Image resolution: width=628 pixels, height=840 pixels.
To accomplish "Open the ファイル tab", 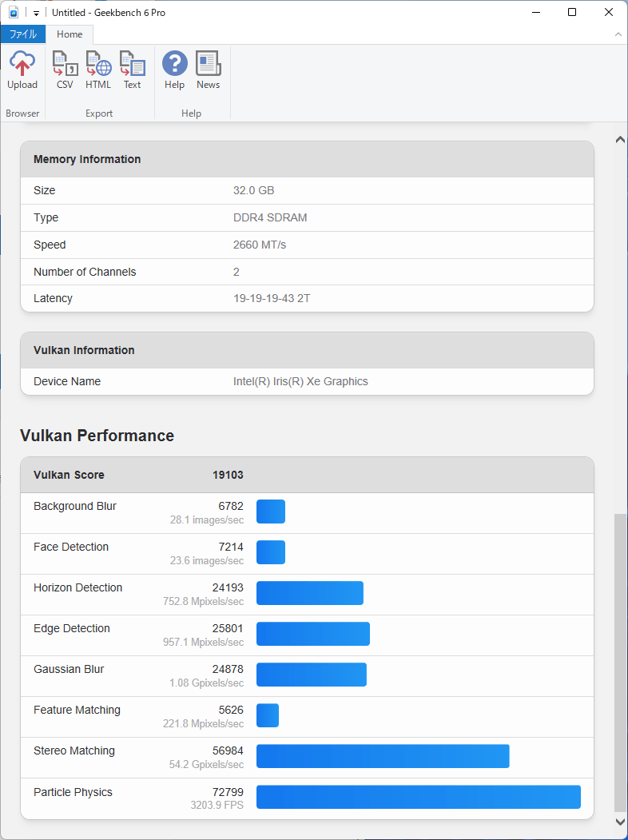I will point(23,34).
